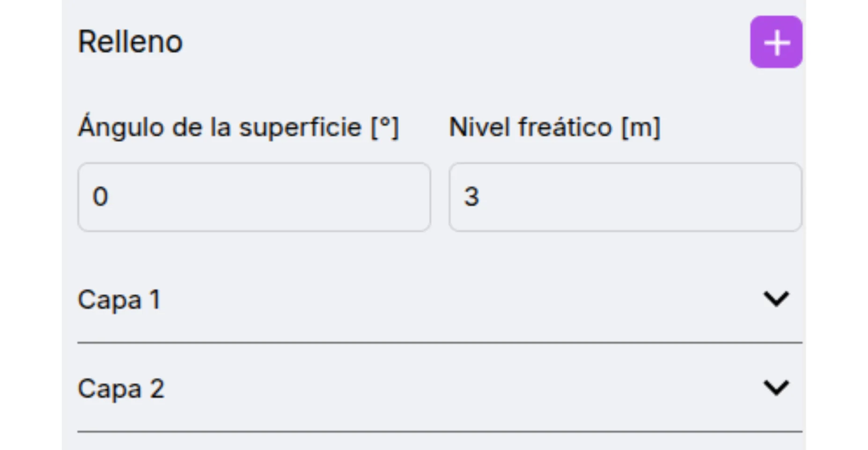
Task: Click the Capa 2 chevron arrow
Action: tap(776, 388)
